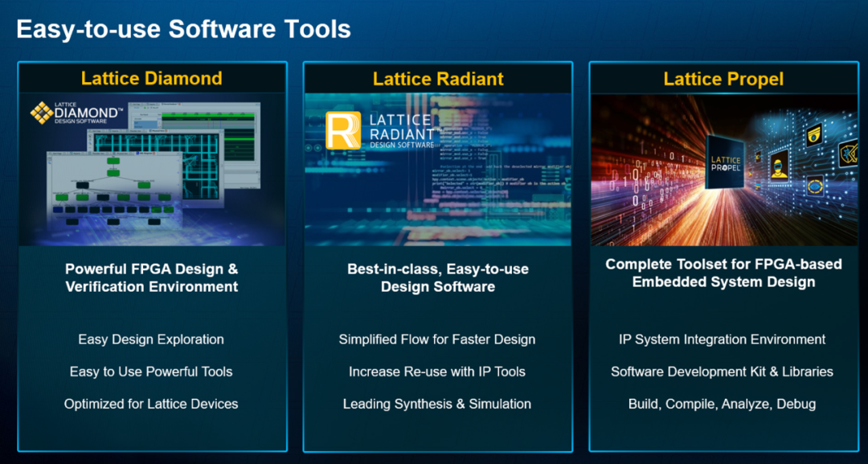Select the Lattice Diamond heading

152,78
